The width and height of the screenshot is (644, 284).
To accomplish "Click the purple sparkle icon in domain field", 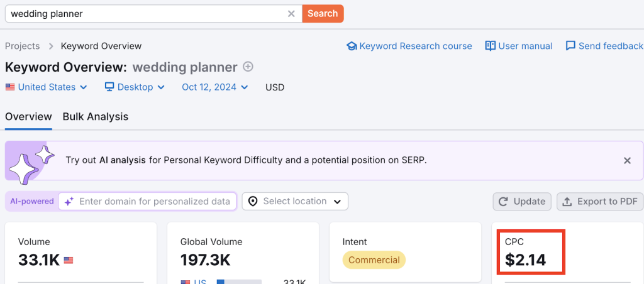I will tap(69, 202).
